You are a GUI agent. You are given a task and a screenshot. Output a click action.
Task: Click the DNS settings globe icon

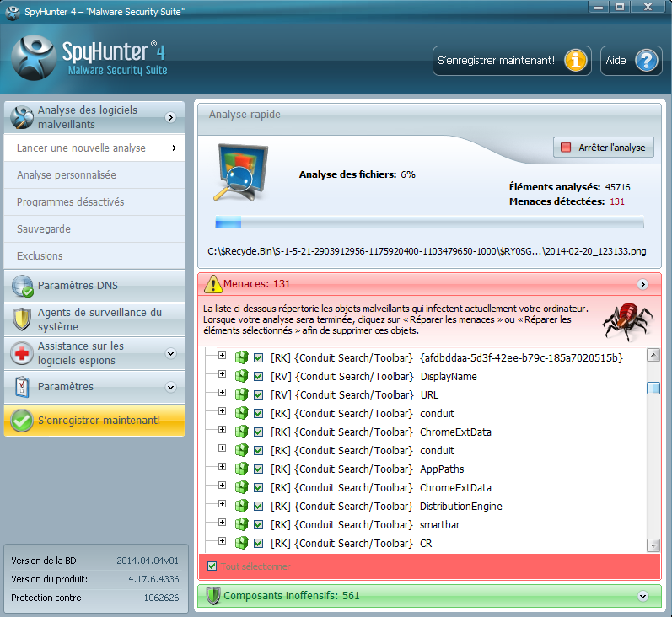23,287
